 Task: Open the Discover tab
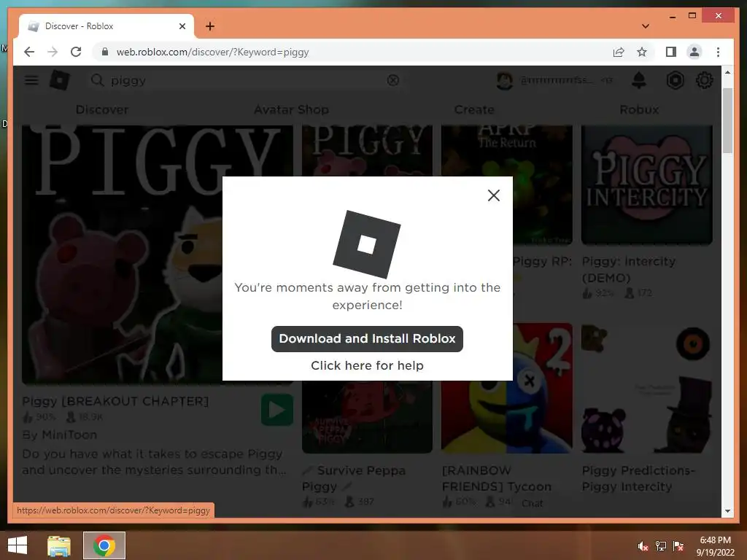102,109
